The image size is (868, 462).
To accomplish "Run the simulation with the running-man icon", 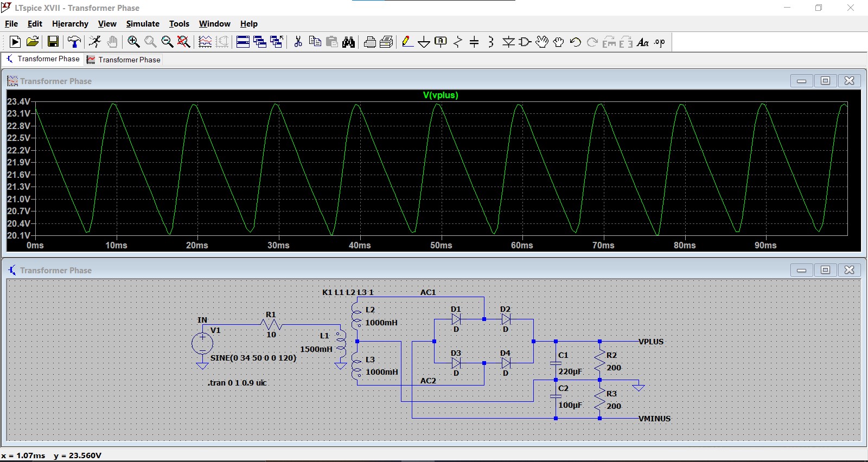I will coord(95,42).
